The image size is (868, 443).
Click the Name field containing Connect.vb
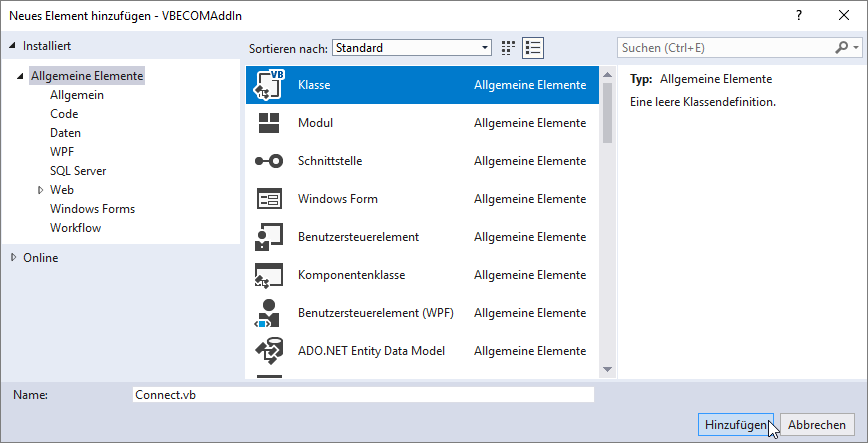363,395
